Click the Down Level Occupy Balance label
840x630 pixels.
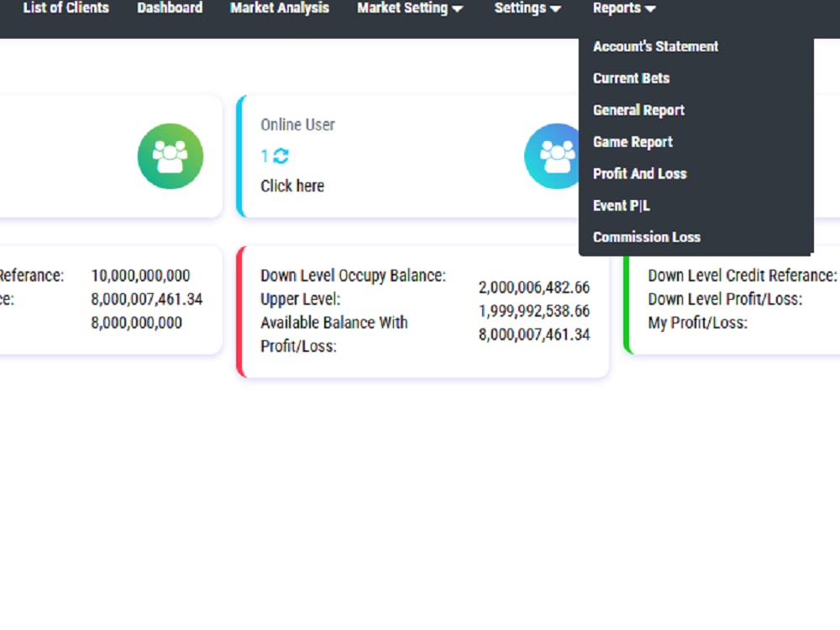353,276
